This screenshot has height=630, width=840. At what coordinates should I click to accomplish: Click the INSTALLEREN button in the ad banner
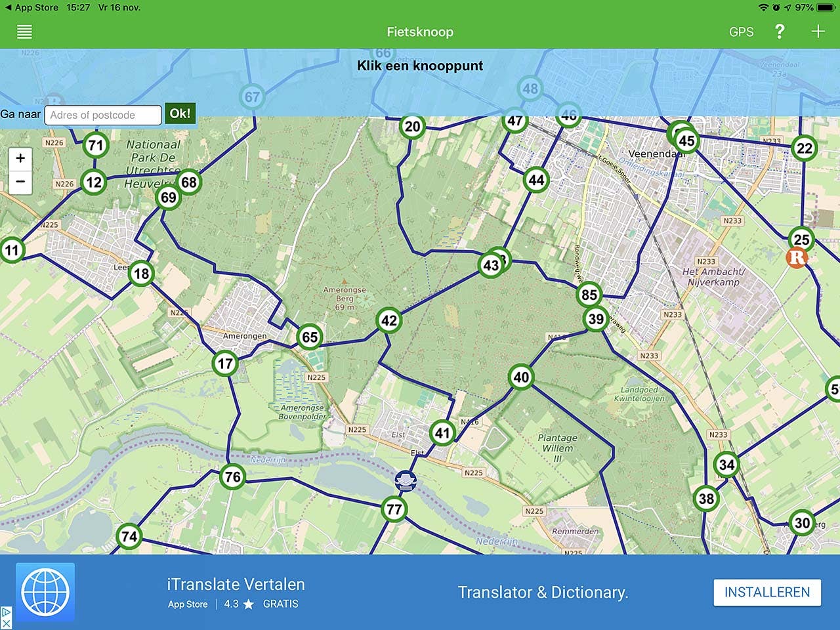click(x=767, y=592)
